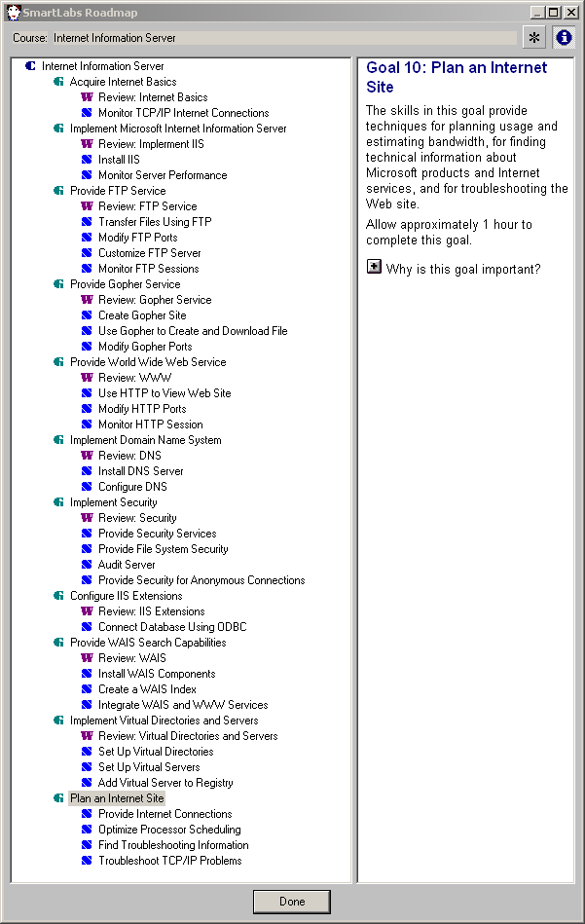The image size is (585, 924).
Task: Select Review: IIS Extensions
Action: click(152, 611)
